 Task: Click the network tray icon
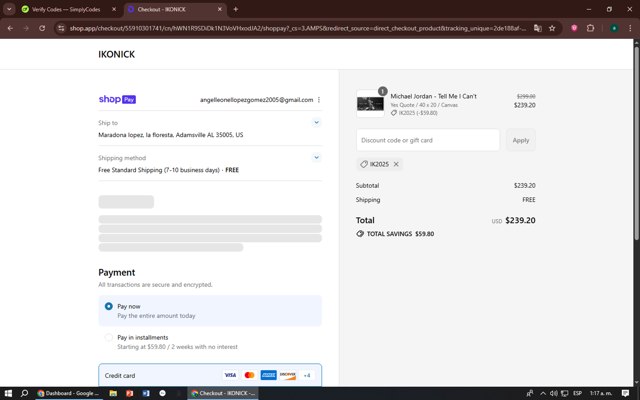564,393
